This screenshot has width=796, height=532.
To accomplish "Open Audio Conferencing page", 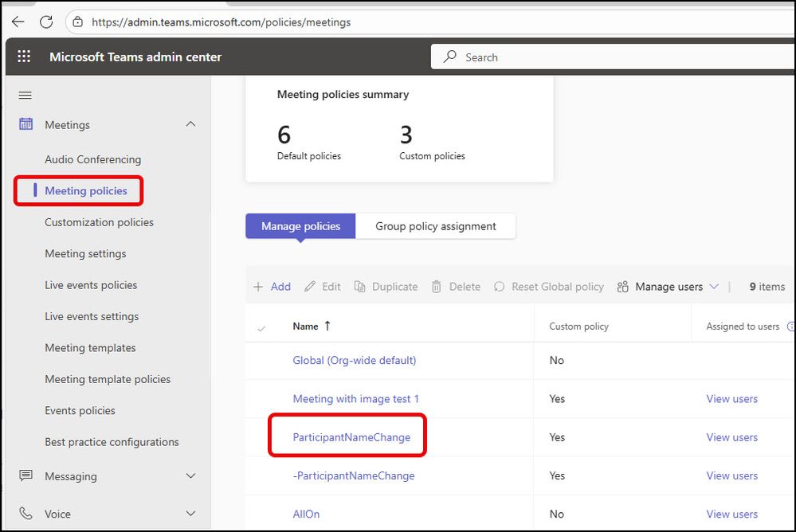I will pyautogui.click(x=93, y=159).
